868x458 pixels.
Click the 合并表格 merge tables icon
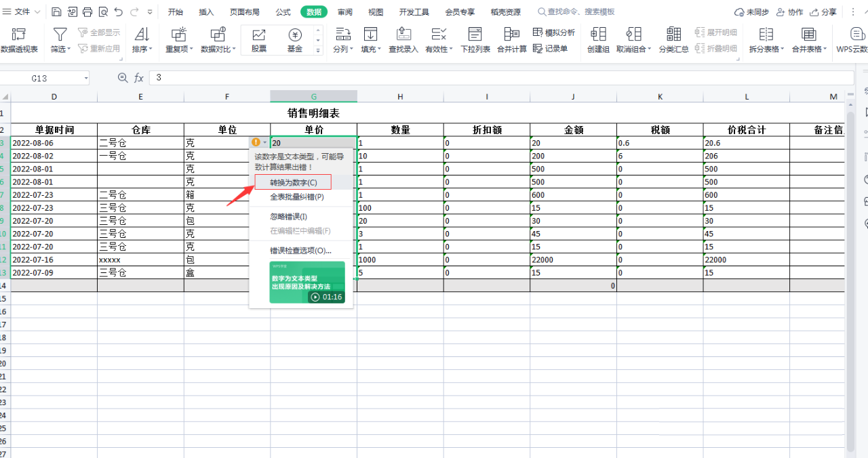[x=808, y=34]
